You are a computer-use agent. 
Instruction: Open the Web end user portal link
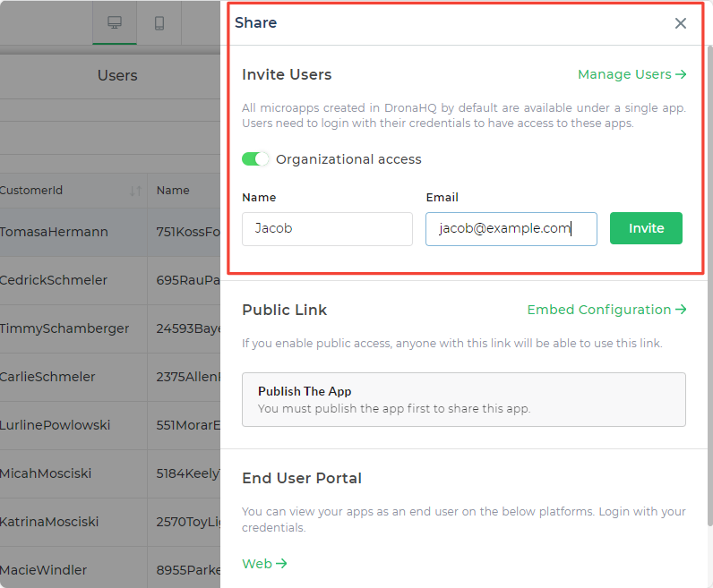coord(264,563)
